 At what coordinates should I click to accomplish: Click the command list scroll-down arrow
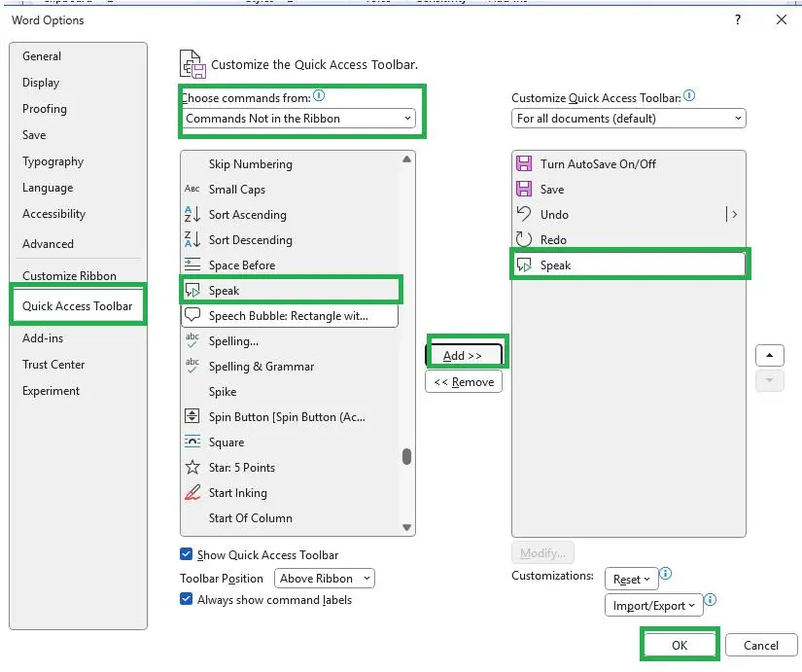(406, 527)
